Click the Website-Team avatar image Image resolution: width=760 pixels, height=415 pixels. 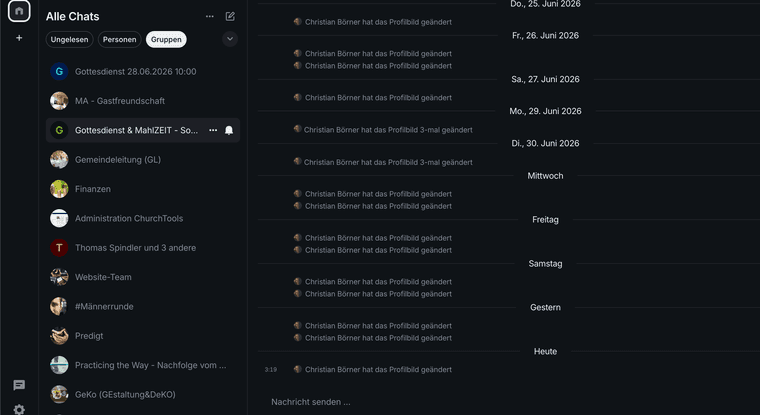59,277
